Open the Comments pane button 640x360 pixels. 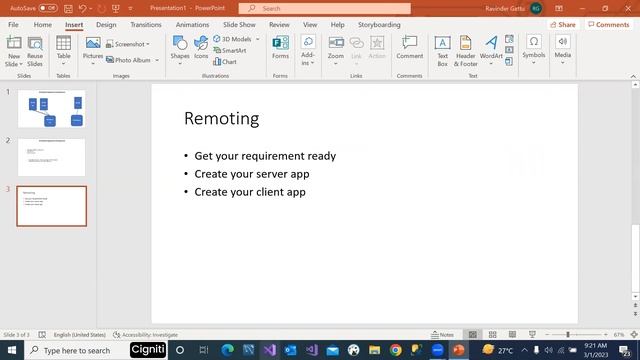609,24
